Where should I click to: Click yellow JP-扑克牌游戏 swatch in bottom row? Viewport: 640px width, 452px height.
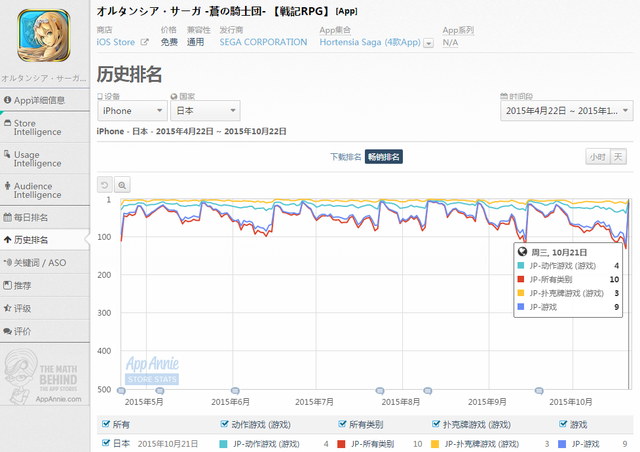(435, 444)
